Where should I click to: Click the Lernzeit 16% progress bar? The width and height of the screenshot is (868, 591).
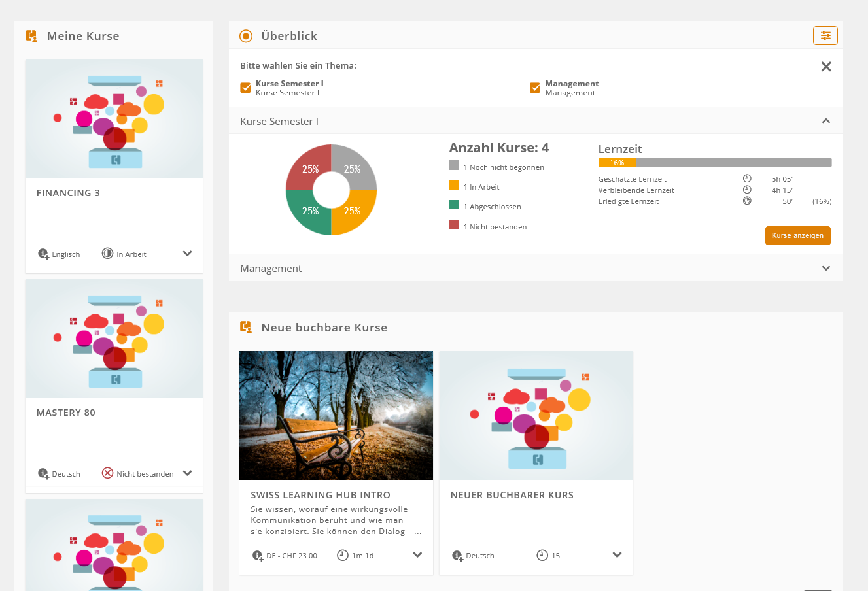[x=714, y=163]
